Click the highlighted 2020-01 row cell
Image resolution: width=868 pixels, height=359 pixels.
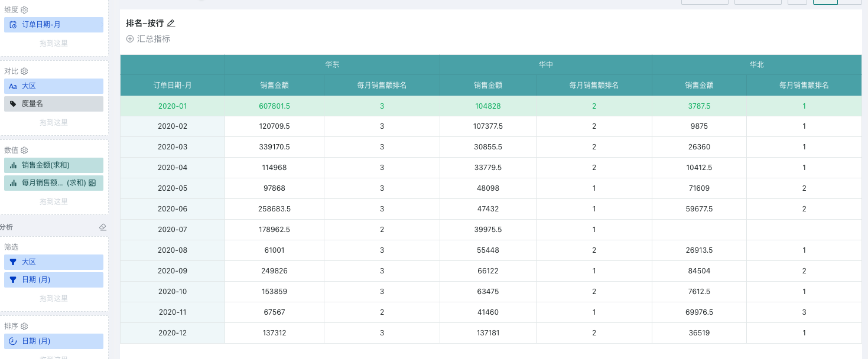[x=172, y=106]
